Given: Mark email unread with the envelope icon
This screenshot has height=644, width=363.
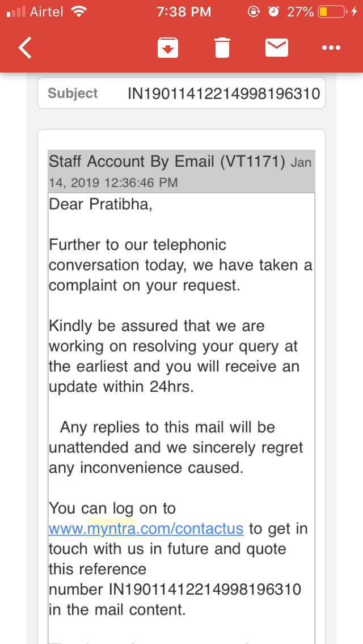Looking at the screenshot, I should (x=277, y=48).
